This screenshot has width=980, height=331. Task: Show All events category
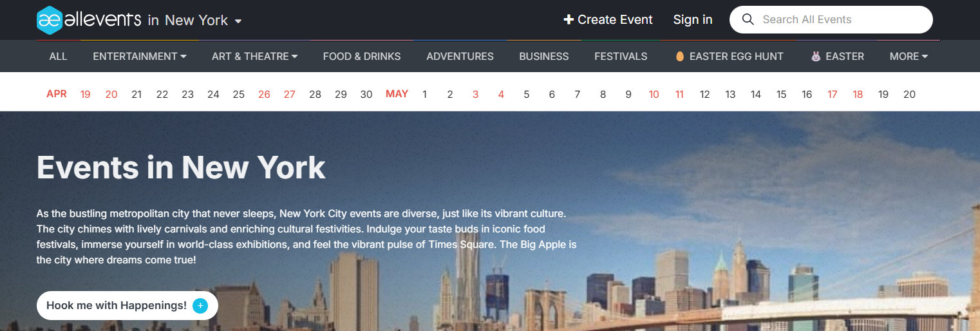58,57
